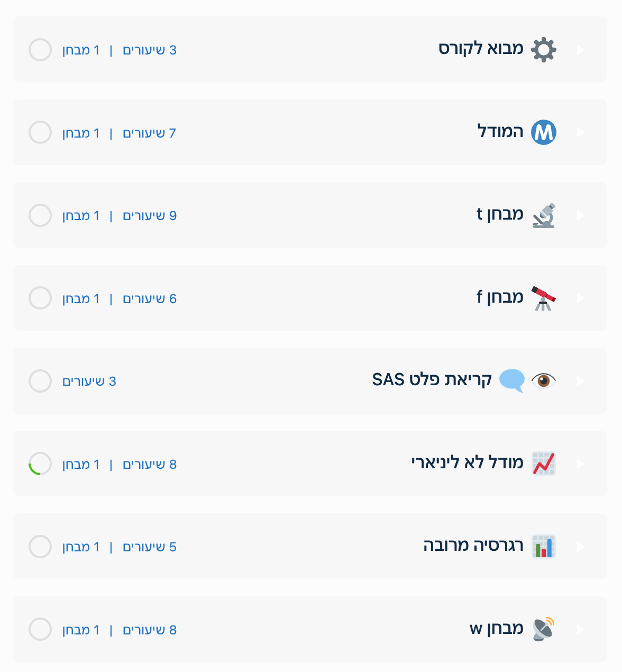Viewport: 622px width, 672px height.
Task: Toggle the completion circle for מבחן t
Action: click(x=40, y=215)
